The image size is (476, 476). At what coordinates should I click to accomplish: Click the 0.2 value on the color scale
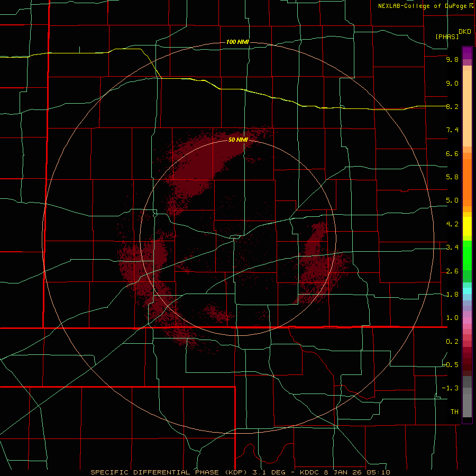[x=452, y=342]
